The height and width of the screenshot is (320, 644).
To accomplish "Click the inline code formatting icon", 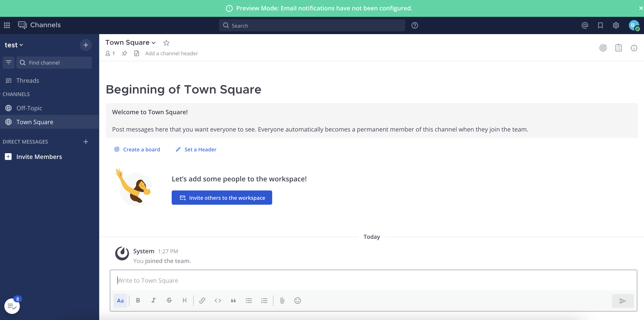I will pyautogui.click(x=218, y=300).
